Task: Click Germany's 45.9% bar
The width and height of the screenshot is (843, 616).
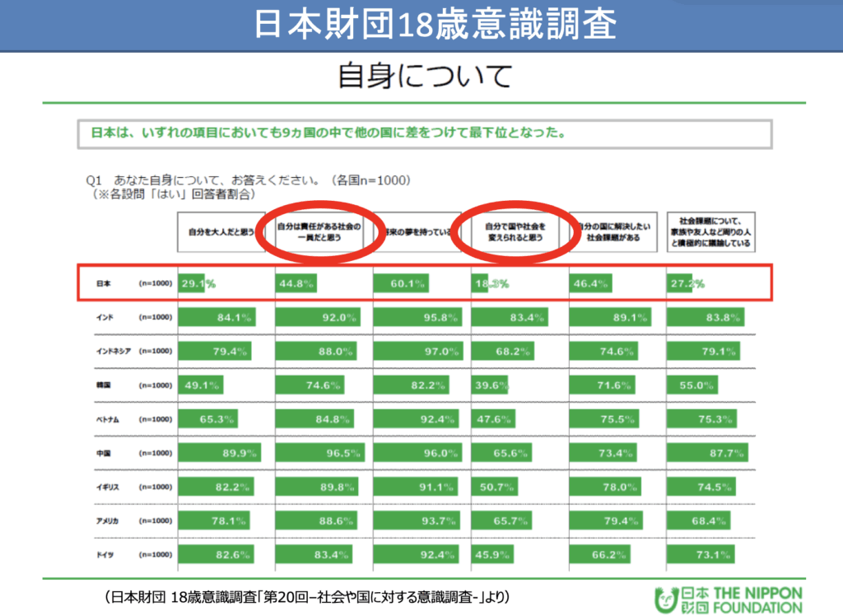Action: click(492, 555)
